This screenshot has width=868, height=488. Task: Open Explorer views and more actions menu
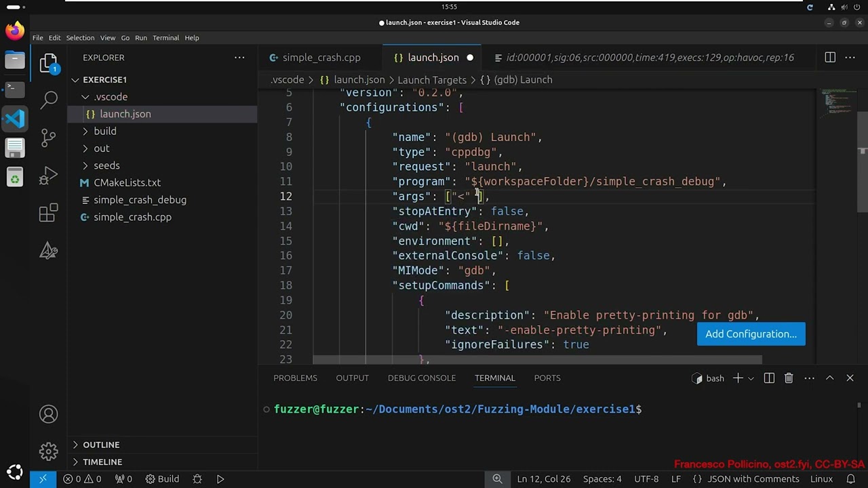pos(239,58)
